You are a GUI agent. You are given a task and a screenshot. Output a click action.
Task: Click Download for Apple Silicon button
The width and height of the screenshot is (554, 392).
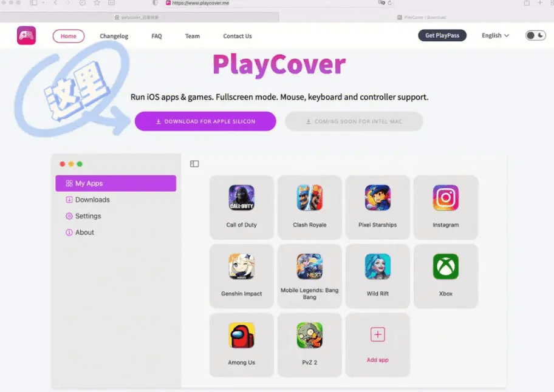pos(205,121)
